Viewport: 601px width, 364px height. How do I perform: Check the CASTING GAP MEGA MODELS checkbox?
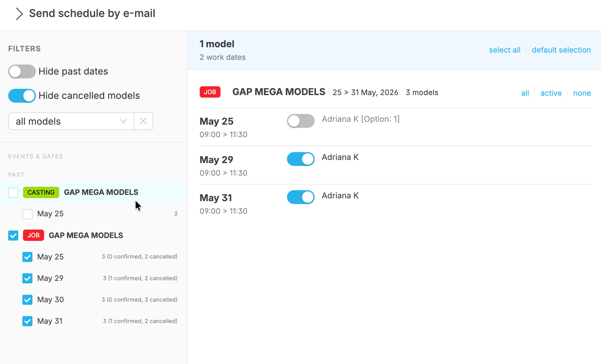point(13,192)
